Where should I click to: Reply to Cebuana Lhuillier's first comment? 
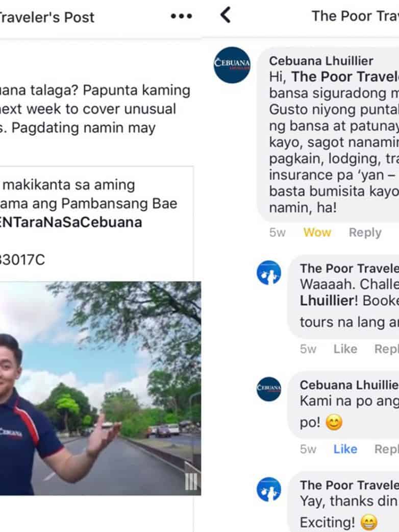click(x=365, y=232)
